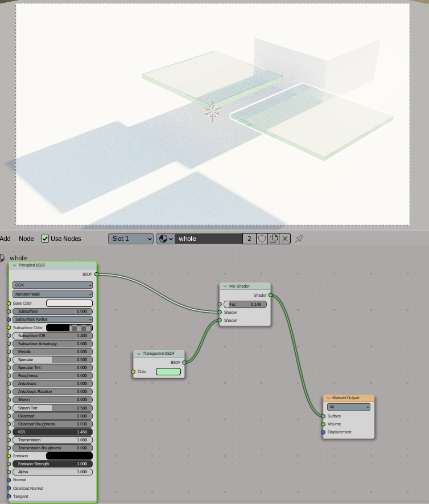This screenshot has height=504, width=429.
Task: Open the Slot 1 dropdown
Action: click(131, 239)
